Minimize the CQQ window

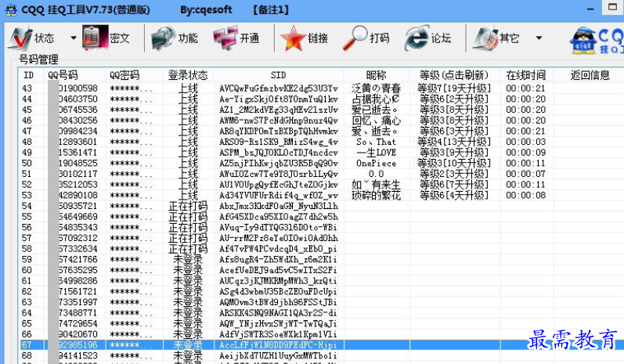[590, 9]
